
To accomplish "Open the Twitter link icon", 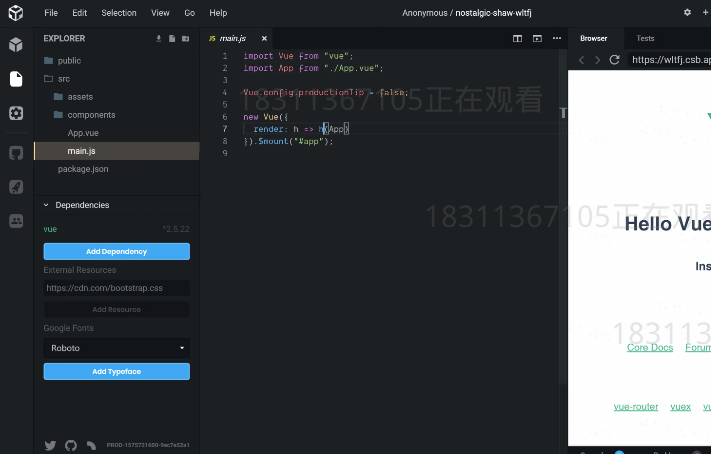I will 50,445.
